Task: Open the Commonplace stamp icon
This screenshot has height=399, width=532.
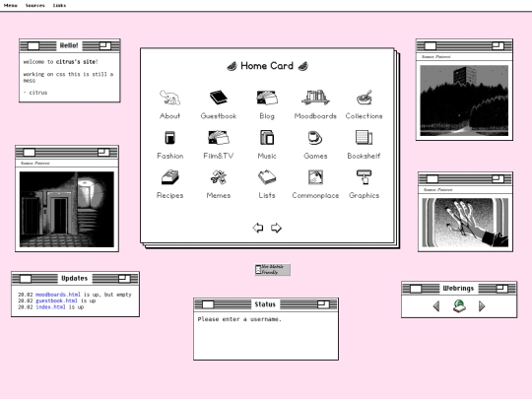Action: pos(315,177)
